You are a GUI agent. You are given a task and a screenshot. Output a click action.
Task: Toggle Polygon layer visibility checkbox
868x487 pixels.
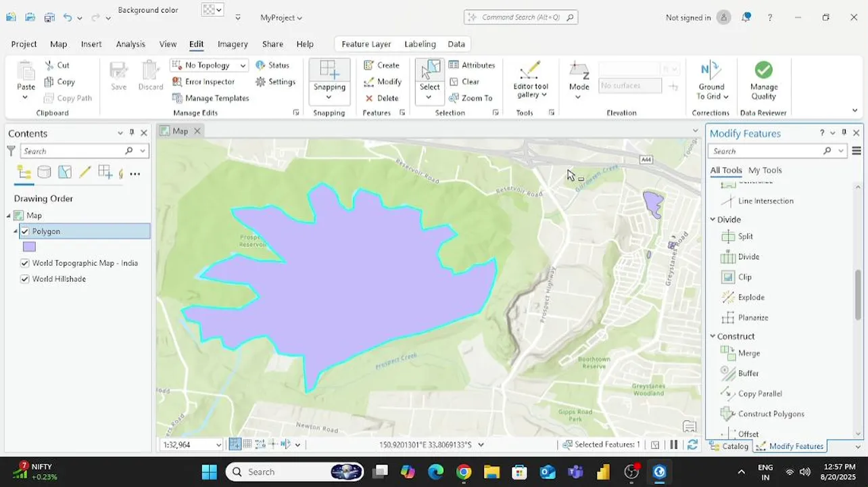25,231
